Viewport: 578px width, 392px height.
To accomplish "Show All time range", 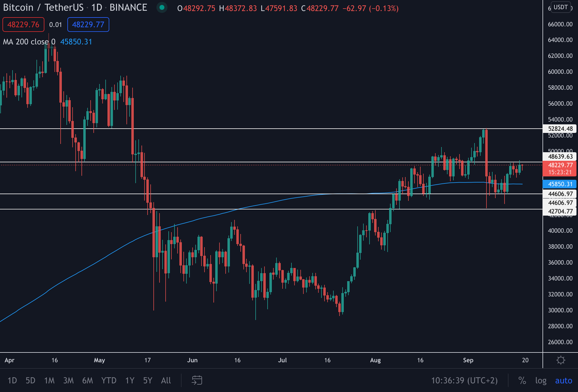I will 166,380.
